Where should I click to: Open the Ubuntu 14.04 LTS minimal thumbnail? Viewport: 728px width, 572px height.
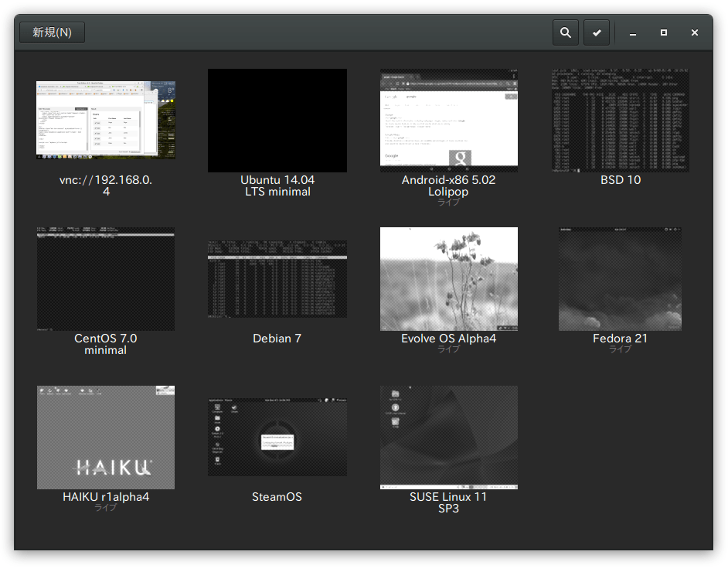point(277,121)
